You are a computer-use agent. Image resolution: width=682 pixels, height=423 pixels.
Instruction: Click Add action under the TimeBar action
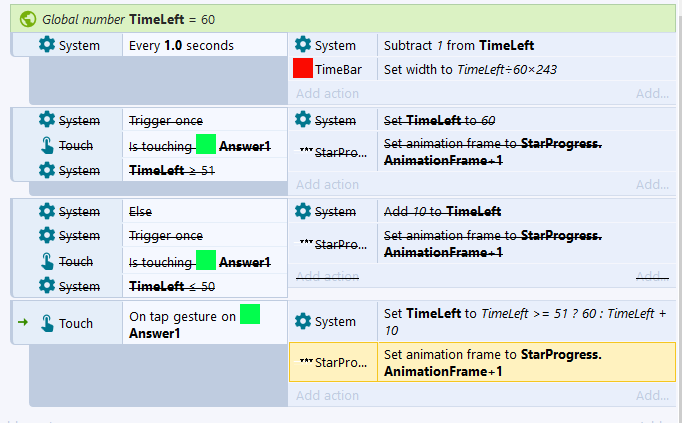327,93
